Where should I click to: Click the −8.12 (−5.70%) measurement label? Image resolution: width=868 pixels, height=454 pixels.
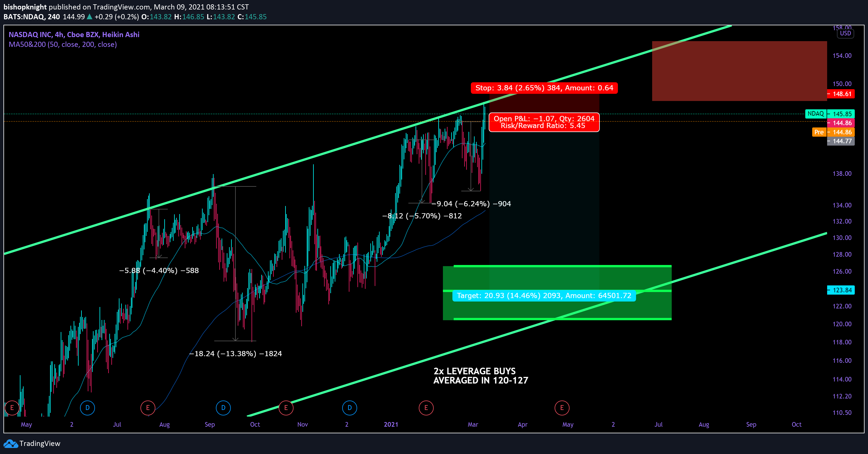coord(422,216)
